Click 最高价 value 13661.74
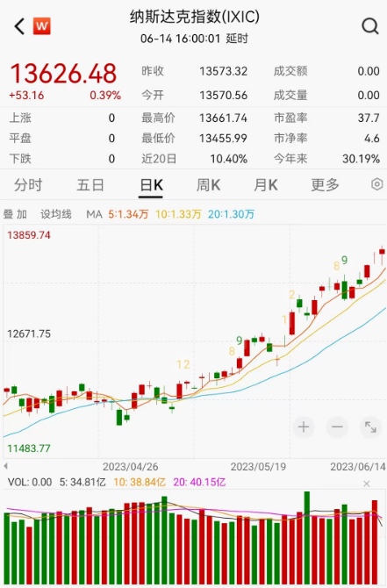Image resolution: width=387 pixels, height=588 pixels. click(223, 118)
